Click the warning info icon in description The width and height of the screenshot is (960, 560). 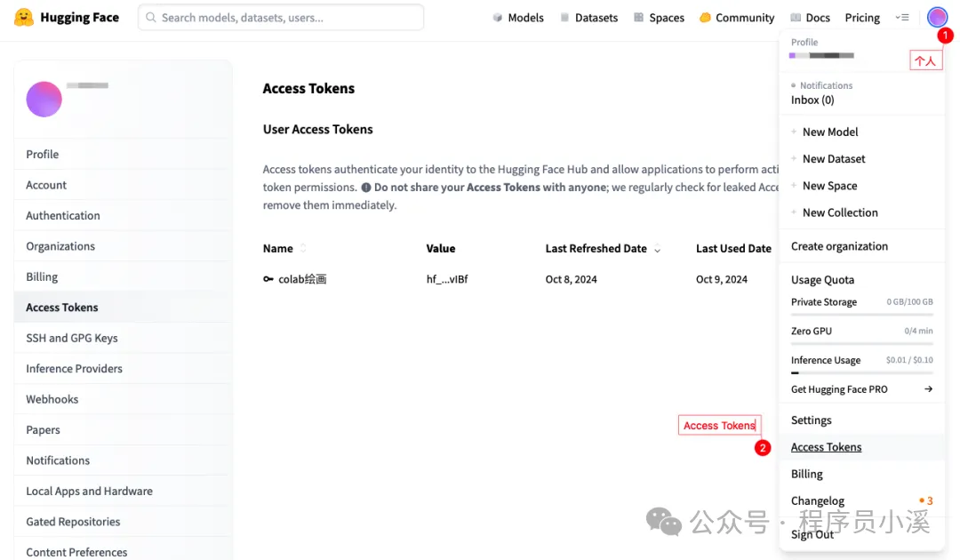pyautogui.click(x=366, y=188)
